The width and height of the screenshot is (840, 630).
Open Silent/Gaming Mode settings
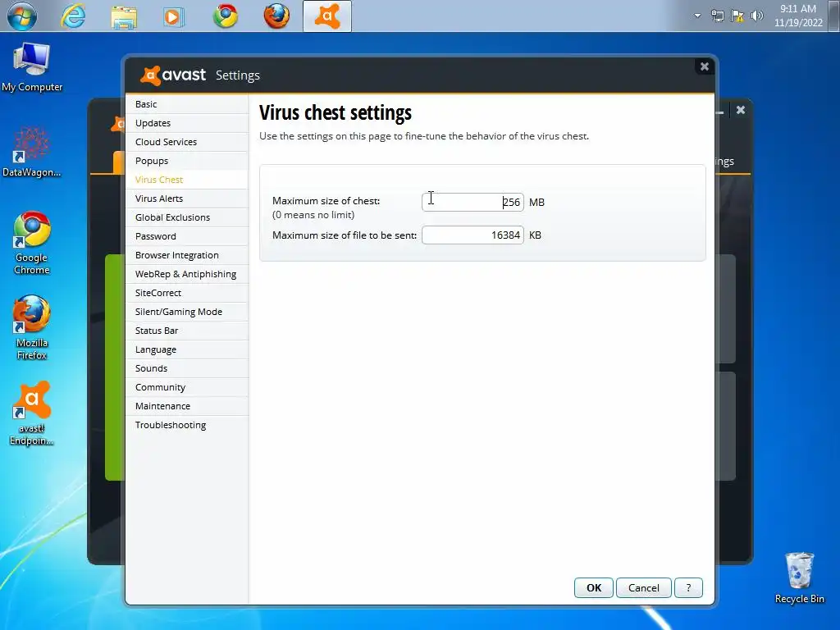(x=186, y=312)
